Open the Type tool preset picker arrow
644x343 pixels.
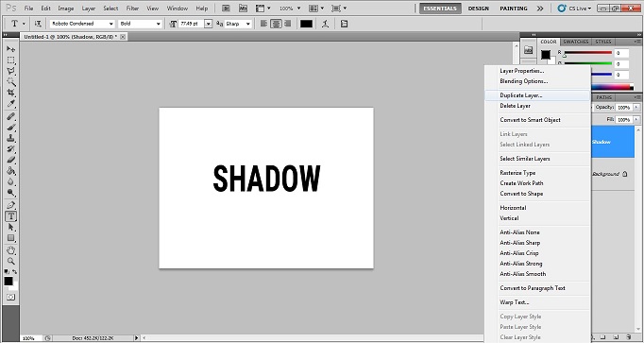[x=24, y=24]
